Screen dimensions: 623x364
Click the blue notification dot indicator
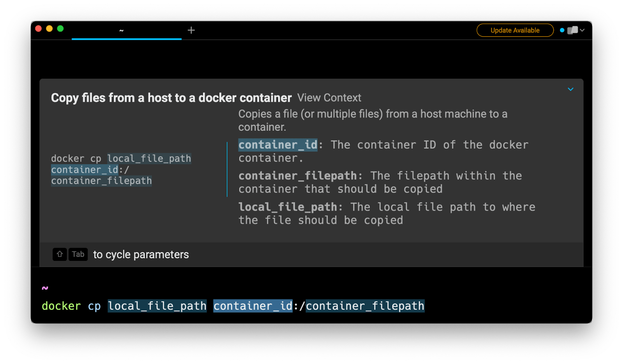pos(562,30)
